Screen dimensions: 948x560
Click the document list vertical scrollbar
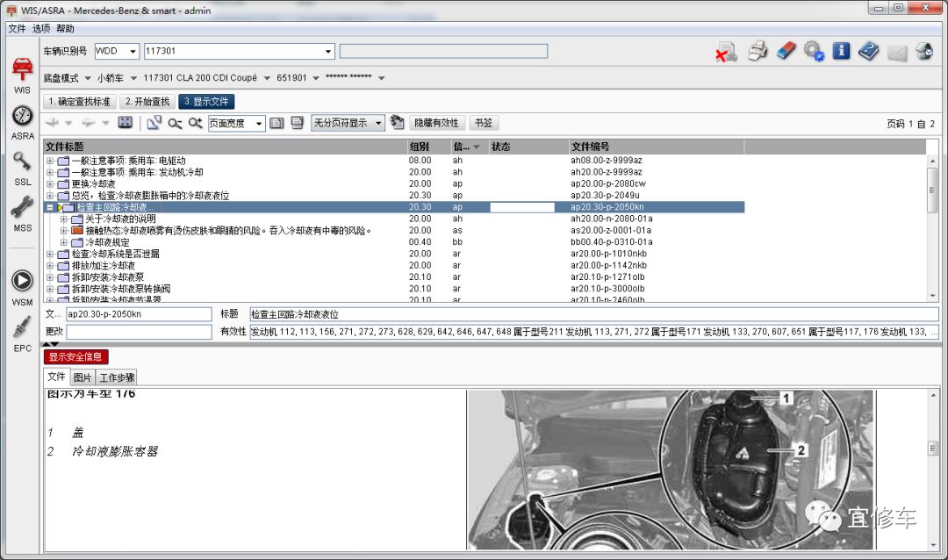(x=932, y=227)
